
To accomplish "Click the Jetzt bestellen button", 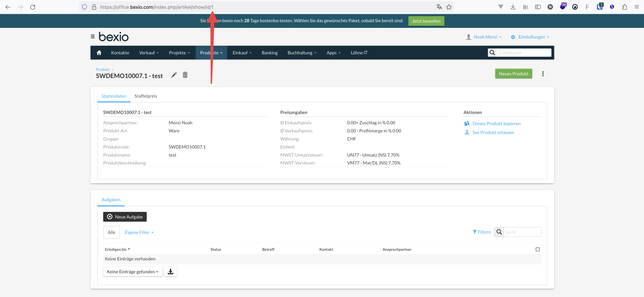I will pos(426,21).
